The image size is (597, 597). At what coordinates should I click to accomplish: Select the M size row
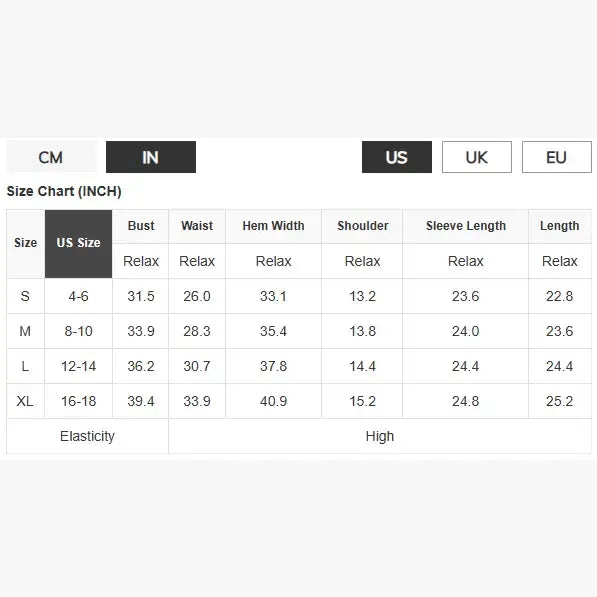tap(299, 331)
